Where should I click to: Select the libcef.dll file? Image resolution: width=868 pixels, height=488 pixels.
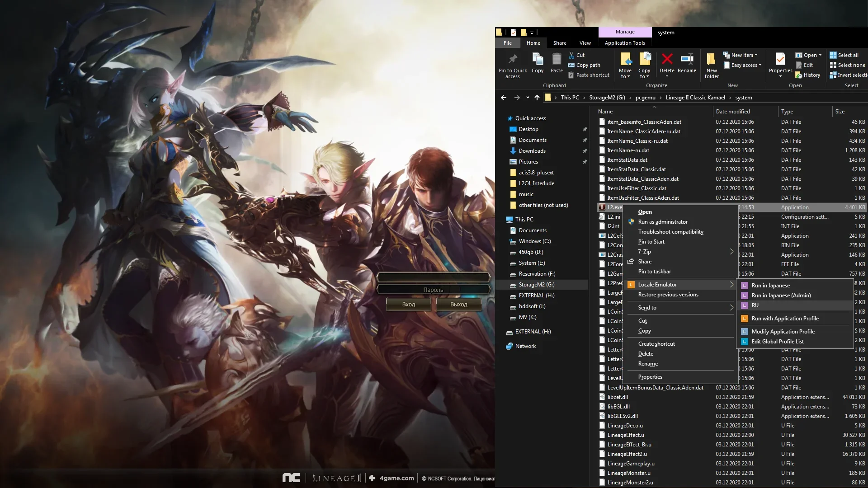618,397
